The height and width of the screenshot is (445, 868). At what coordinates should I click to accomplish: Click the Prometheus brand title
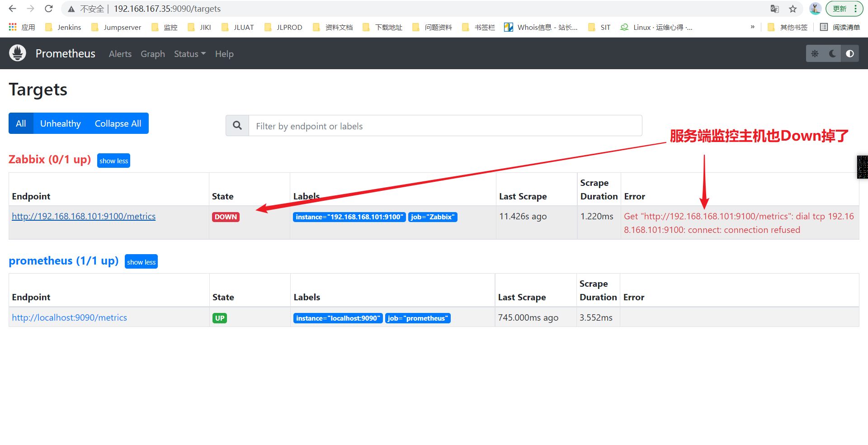tap(66, 53)
